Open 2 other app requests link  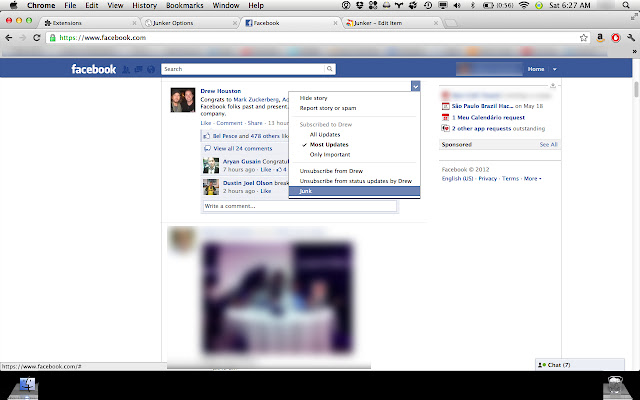tap(481, 129)
